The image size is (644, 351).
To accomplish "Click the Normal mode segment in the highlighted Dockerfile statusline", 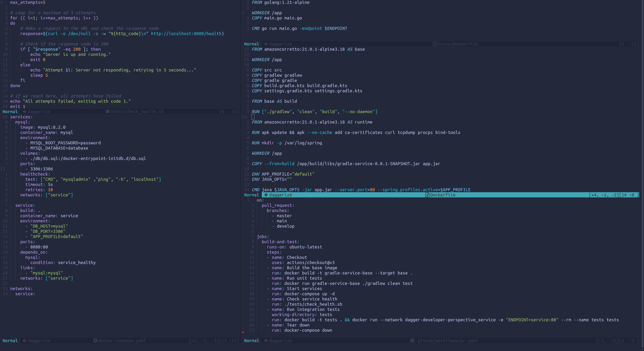I will pyautogui.click(x=251, y=195).
